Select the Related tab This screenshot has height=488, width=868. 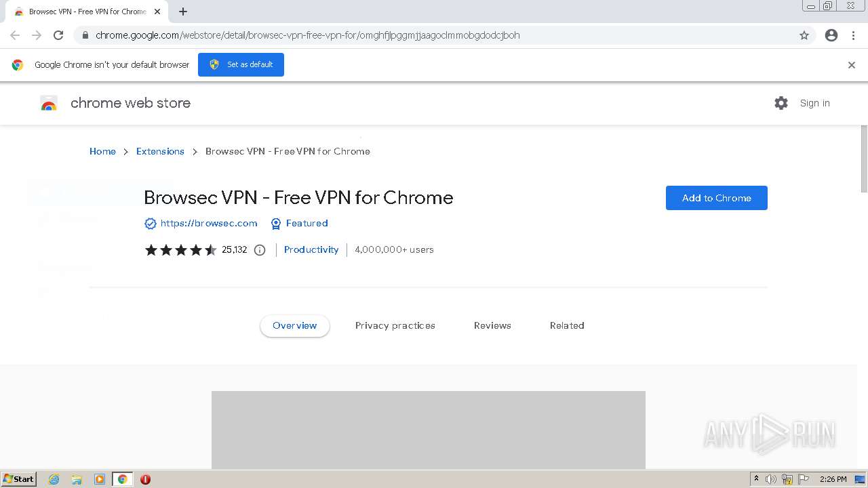(x=567, y=326)
